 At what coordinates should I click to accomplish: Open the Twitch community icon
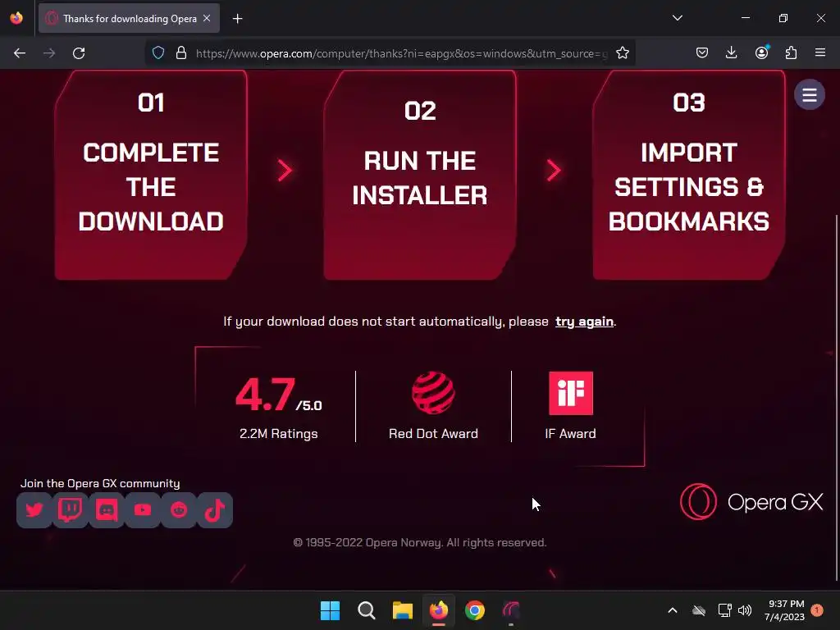[71, 510]
